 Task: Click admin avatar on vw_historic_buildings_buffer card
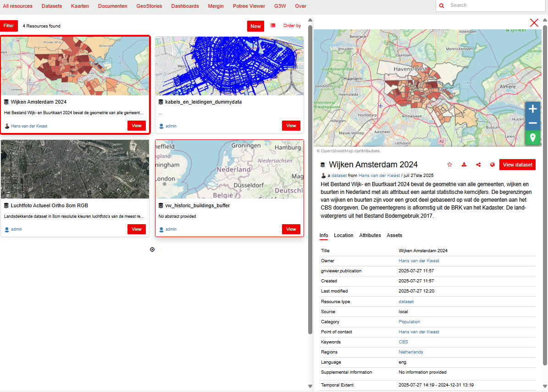pos(161,230)
